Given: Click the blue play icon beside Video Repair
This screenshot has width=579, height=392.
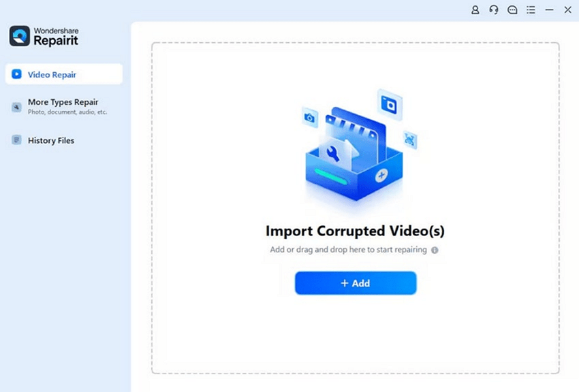Looking at the screenshot, I should click(x=17, y=74).
